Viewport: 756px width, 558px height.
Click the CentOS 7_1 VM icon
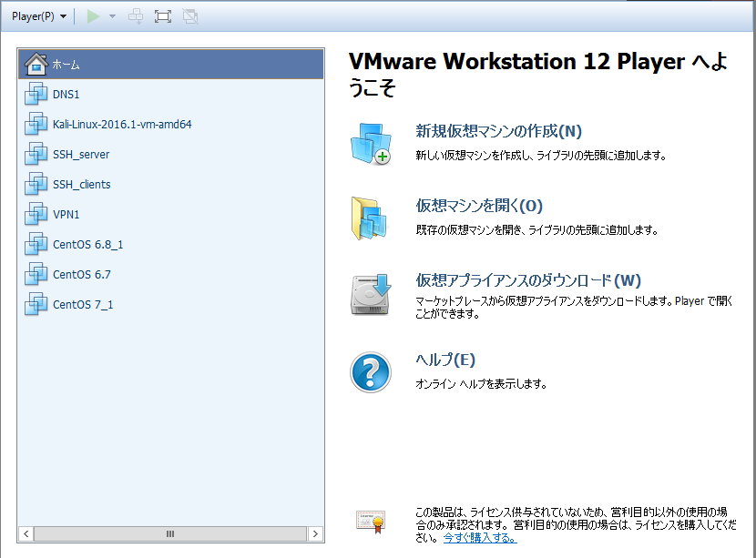click(x=36, y=304)
